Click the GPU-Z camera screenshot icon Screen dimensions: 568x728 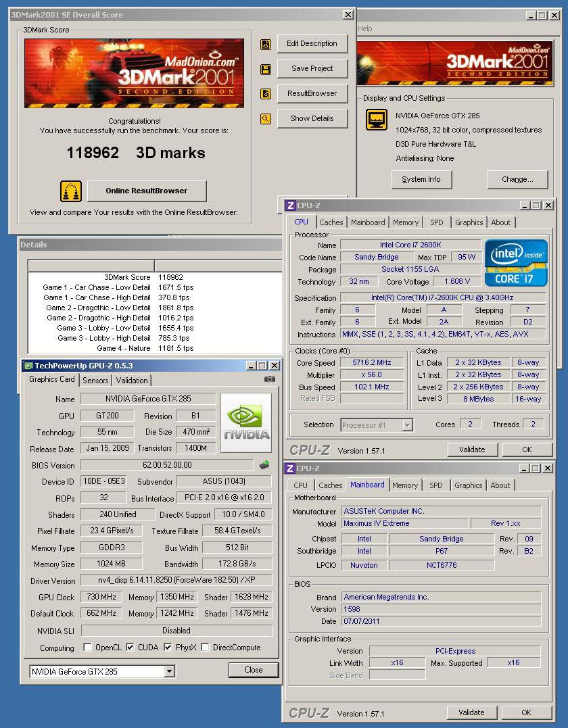269,379
